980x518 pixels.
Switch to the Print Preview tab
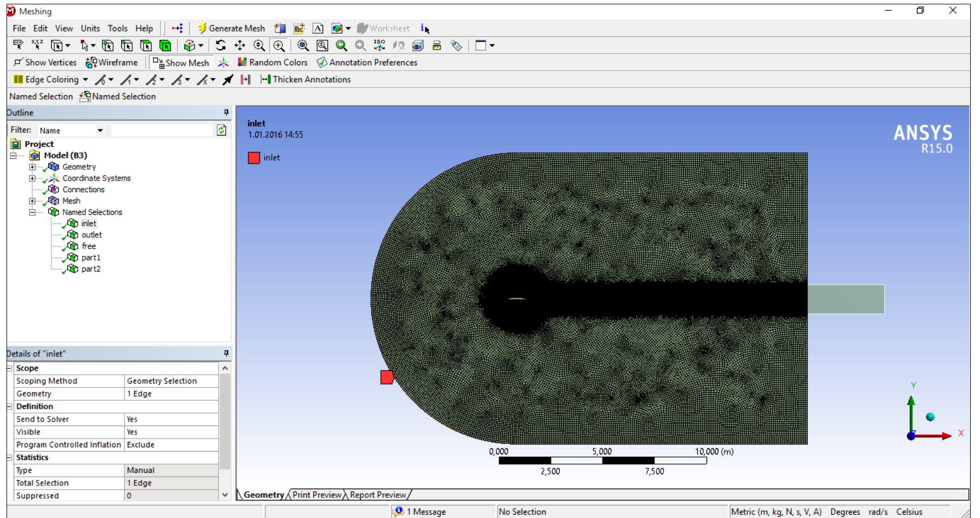(x=318, y=495)
